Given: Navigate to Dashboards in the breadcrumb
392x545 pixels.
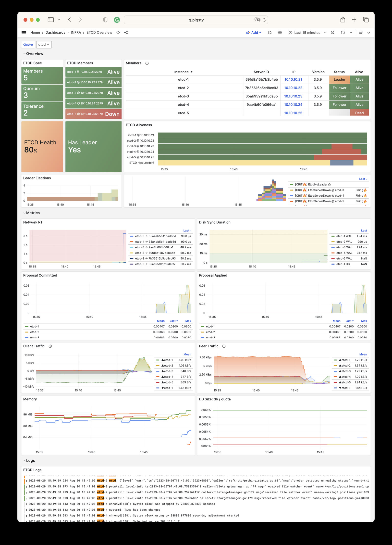Looking at the screenshot, I should point(55,32).
